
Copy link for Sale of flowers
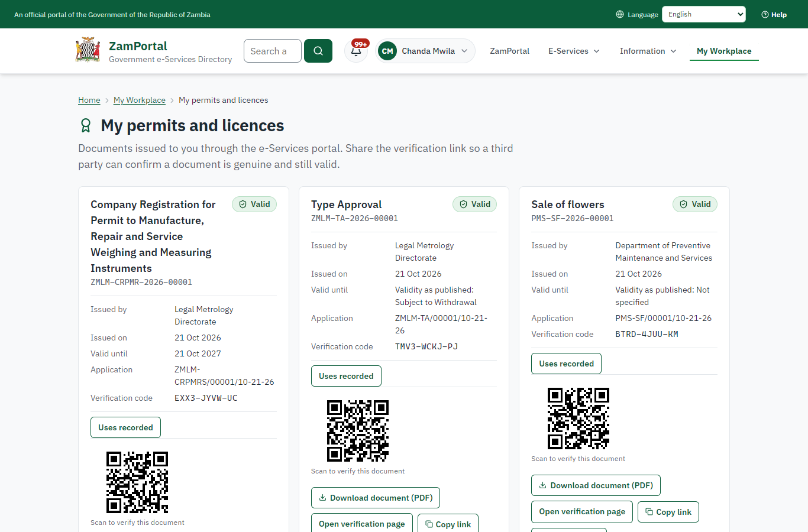tap(668, 511)
